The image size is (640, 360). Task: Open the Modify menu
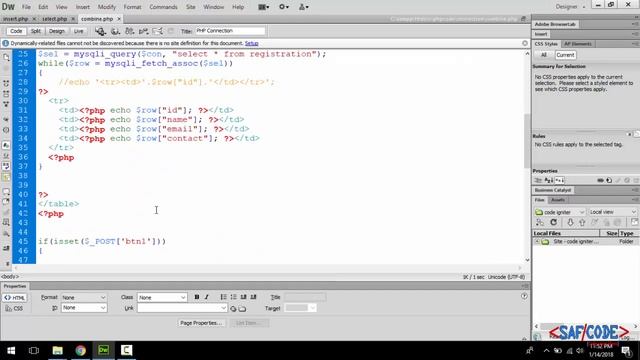107,7
